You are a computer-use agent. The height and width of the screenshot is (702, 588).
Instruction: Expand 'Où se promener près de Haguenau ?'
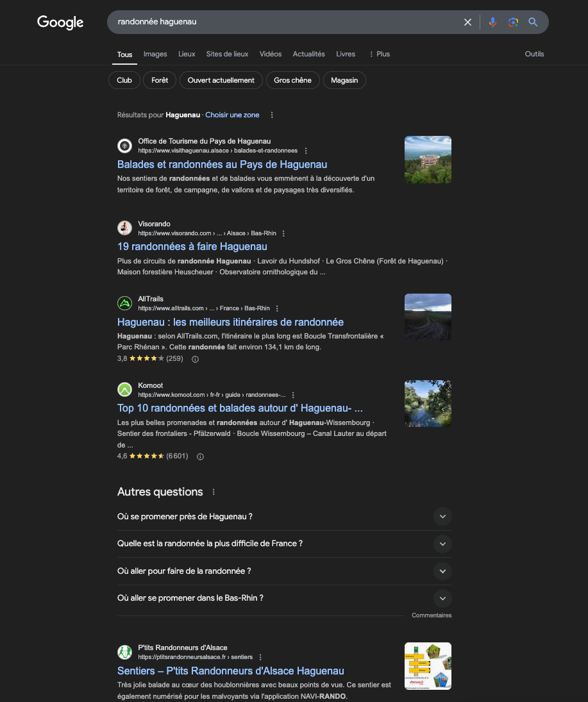point(284,517)
